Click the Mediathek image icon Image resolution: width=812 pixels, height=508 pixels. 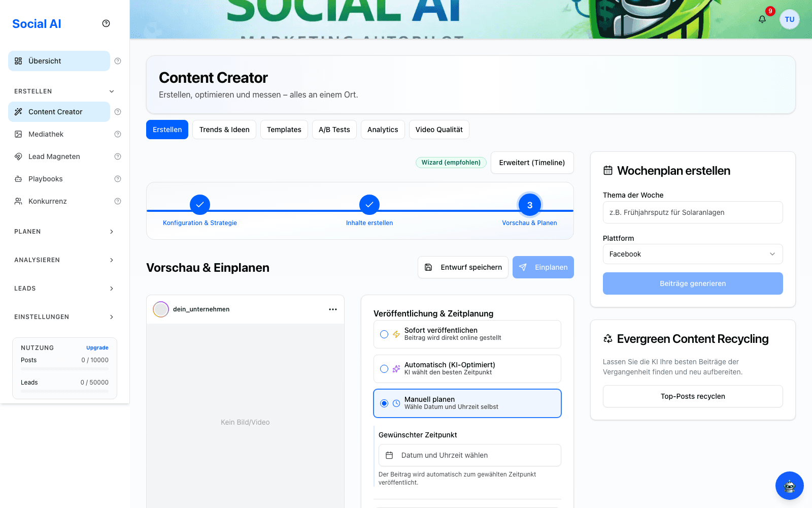(18, 134)
